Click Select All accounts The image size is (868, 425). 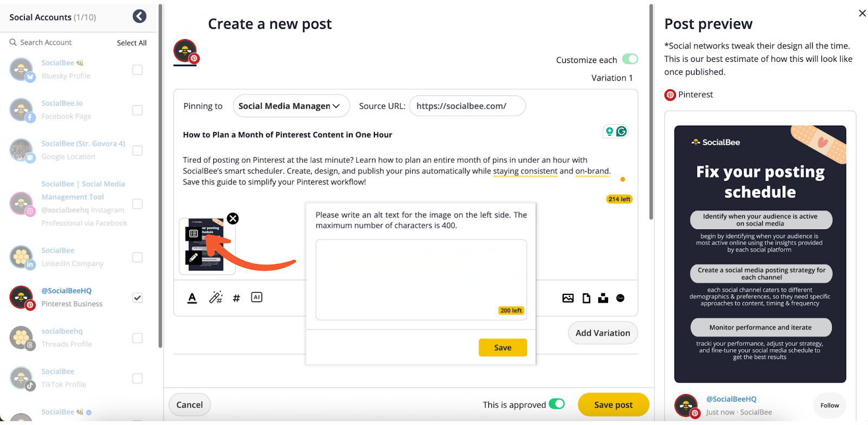coord(132,43)
